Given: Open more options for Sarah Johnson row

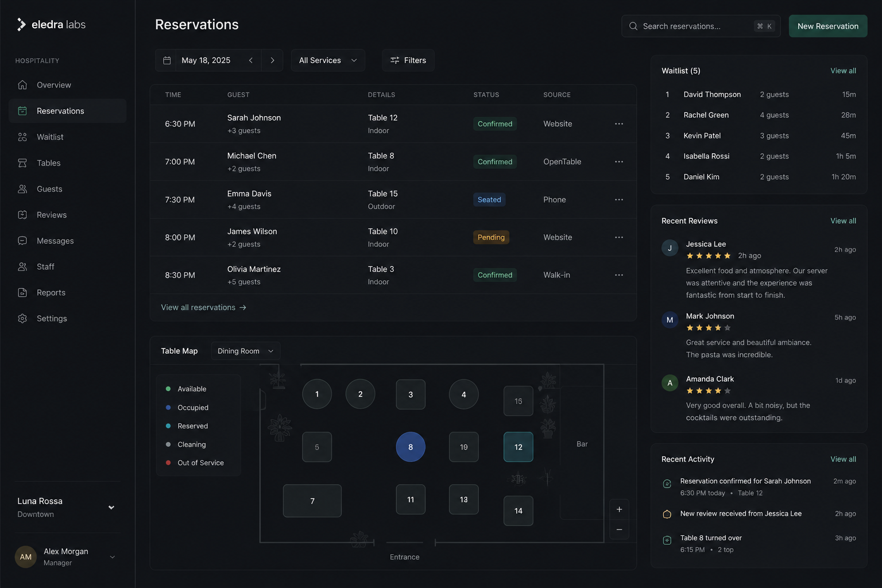Looking at the screenshot, I should click(x=619, y=123).
